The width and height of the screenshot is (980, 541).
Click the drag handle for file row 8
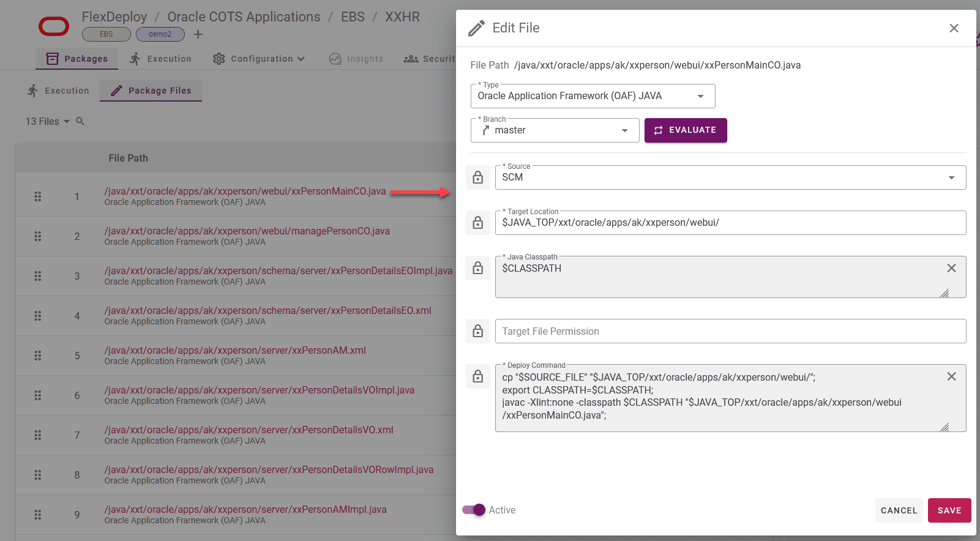point(38,475)
